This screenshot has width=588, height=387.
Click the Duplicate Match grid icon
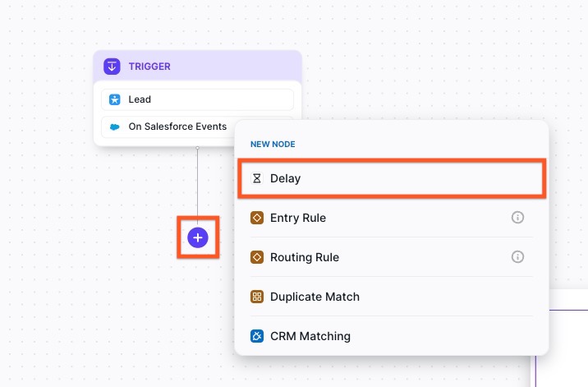pos(257,297)
